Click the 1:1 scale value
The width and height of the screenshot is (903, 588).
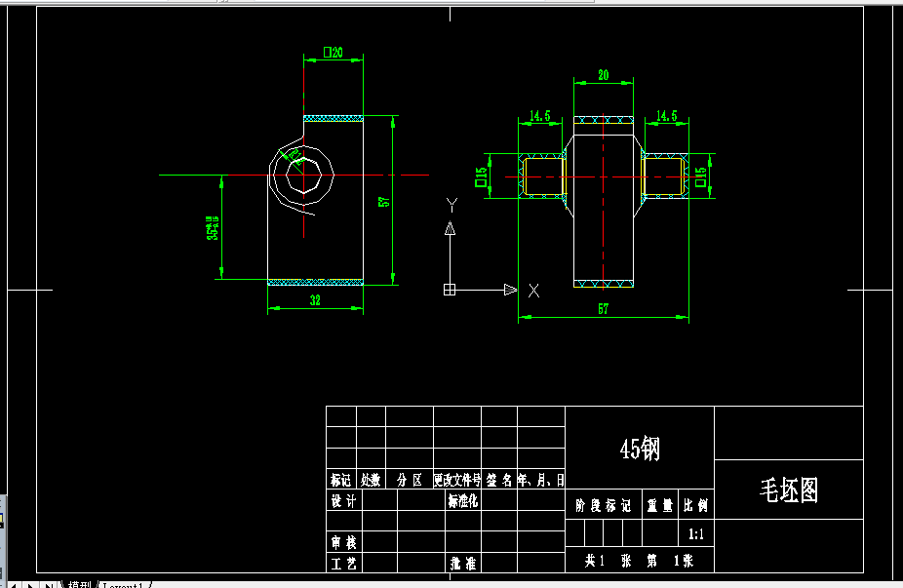tap(695, 533)
